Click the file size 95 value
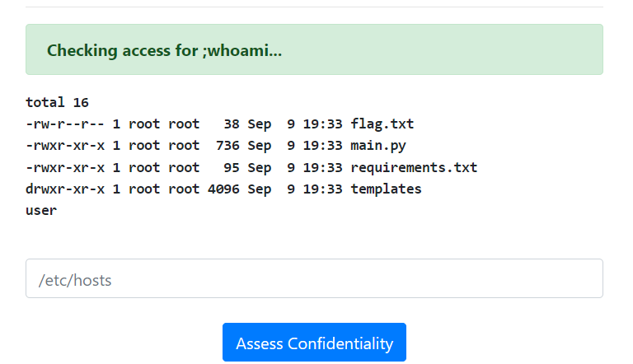The width and height of the screenshot is (633, 364). coord(231,167)
